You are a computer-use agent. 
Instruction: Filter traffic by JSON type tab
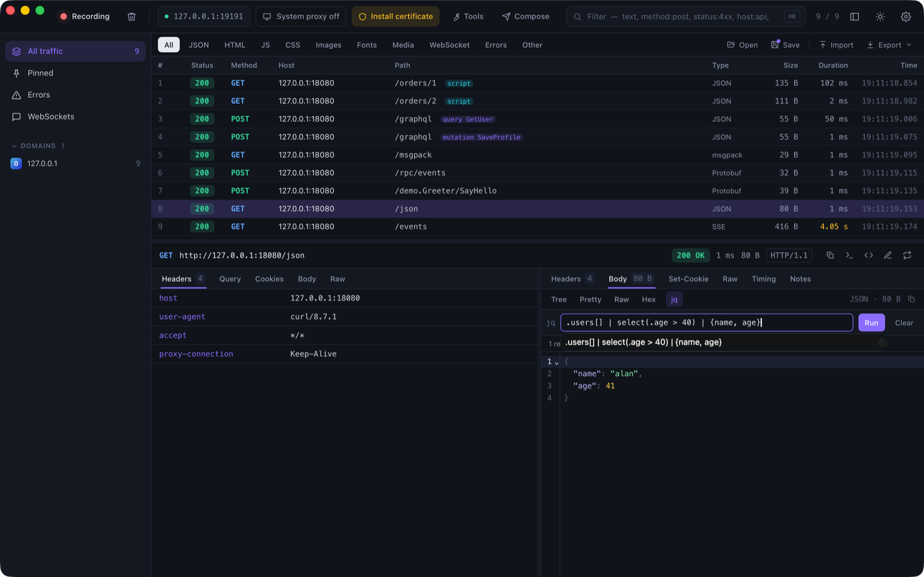click(198, 45)
